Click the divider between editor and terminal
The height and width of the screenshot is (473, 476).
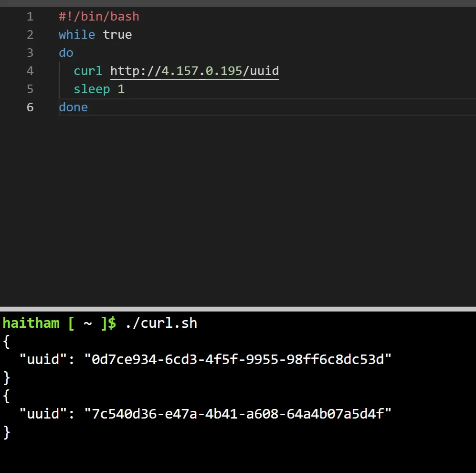point(238,306)
